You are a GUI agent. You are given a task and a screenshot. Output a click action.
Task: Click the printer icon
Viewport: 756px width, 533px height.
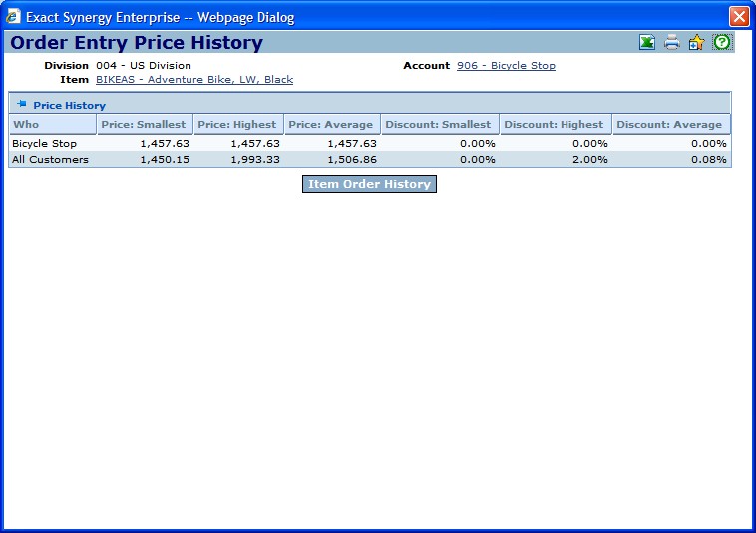pyautogui.click(x=672, y=42)
